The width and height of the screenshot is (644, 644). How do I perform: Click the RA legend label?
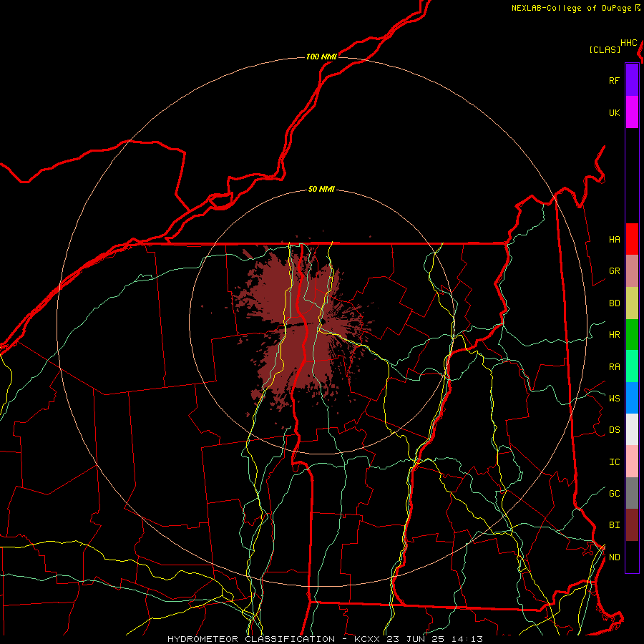[x=615, y=367]
